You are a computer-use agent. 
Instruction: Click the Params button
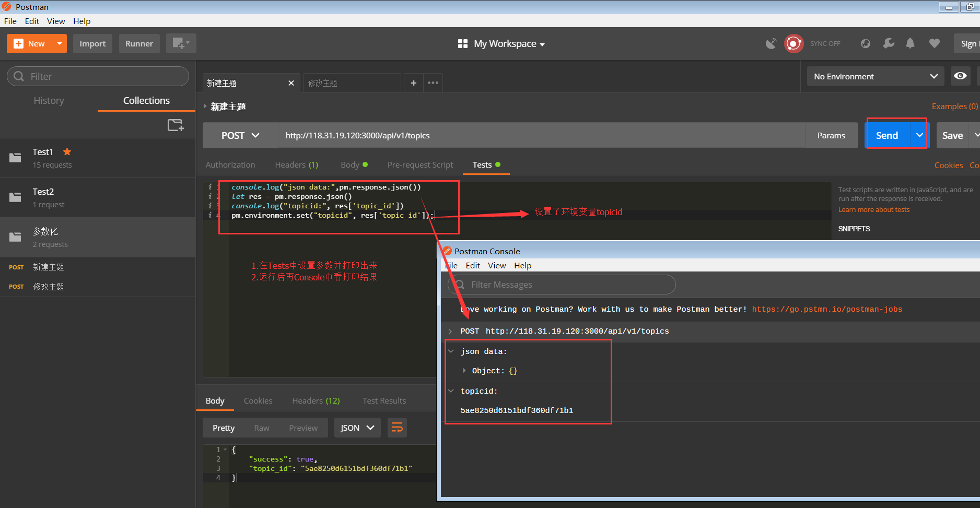click(831, 135)
